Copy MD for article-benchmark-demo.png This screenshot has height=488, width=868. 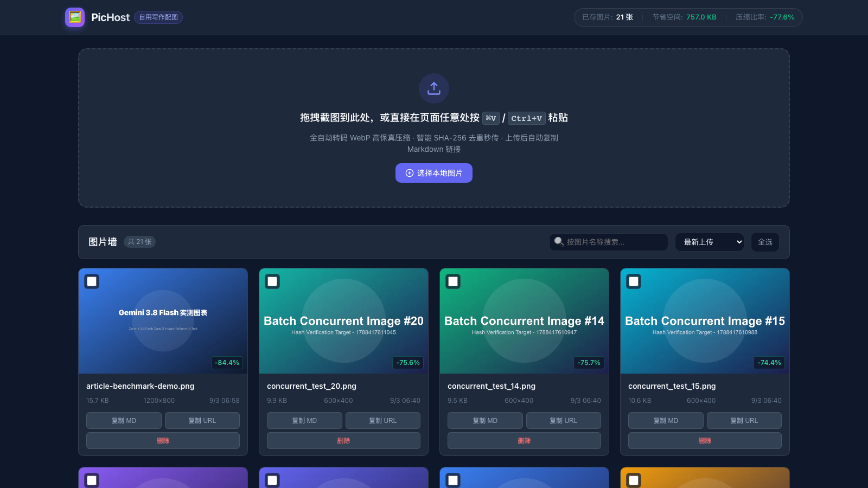point(124,420)
